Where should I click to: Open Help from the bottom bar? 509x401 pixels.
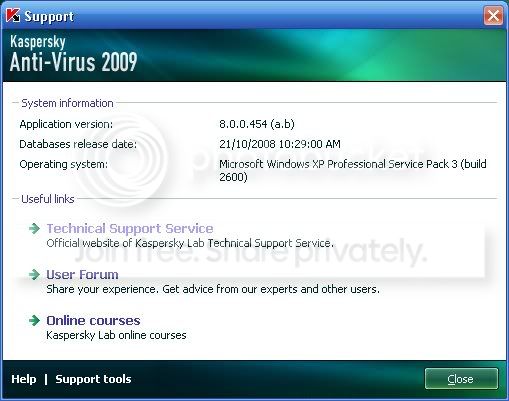click(x=24, y=379)
